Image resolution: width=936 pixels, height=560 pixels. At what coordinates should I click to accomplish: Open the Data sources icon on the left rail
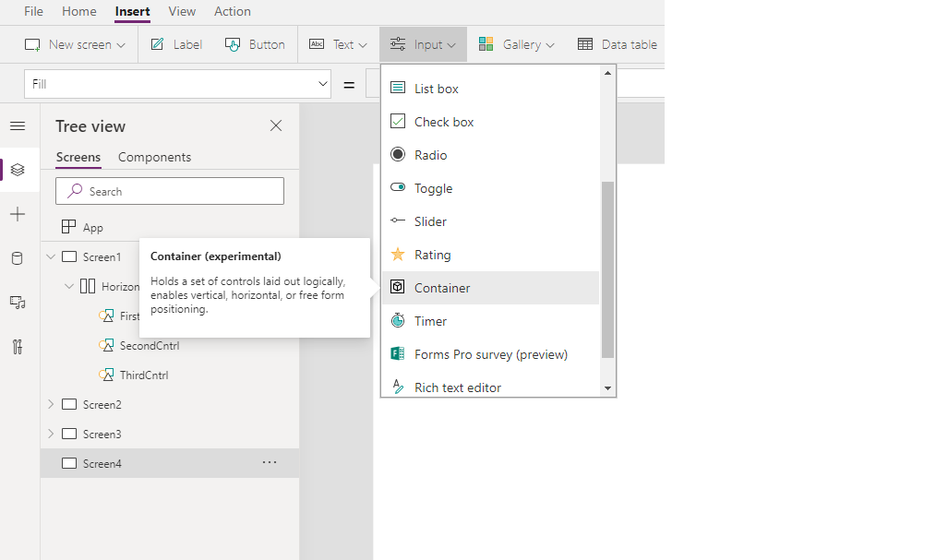[x=18, y=258]
